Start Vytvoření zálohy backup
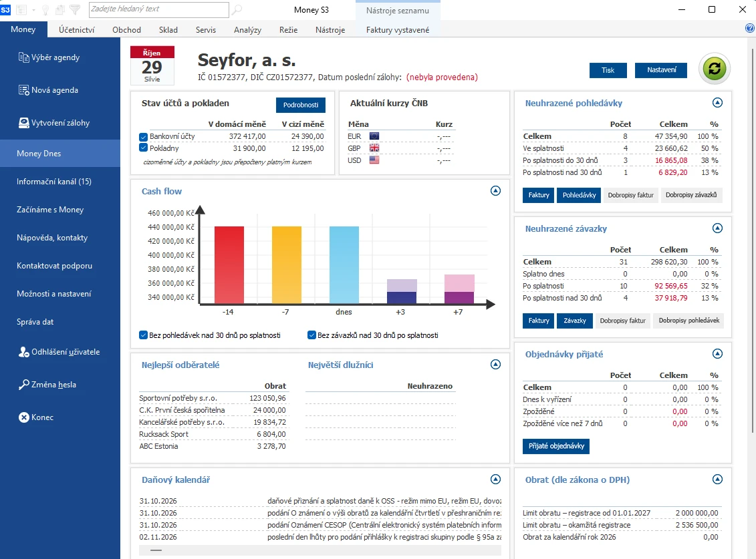This screenshot has height=559, width=756. point(53,123)
